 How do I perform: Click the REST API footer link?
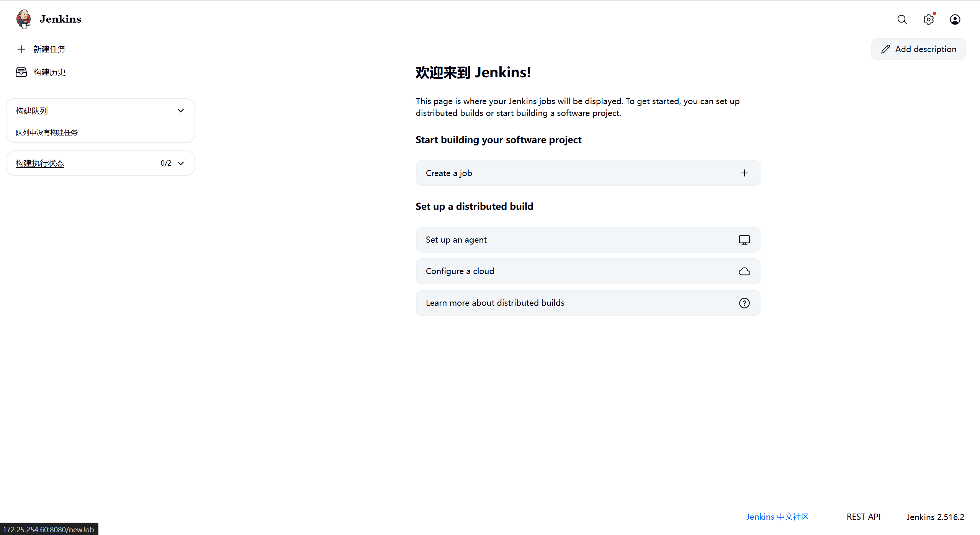[863, 517]
